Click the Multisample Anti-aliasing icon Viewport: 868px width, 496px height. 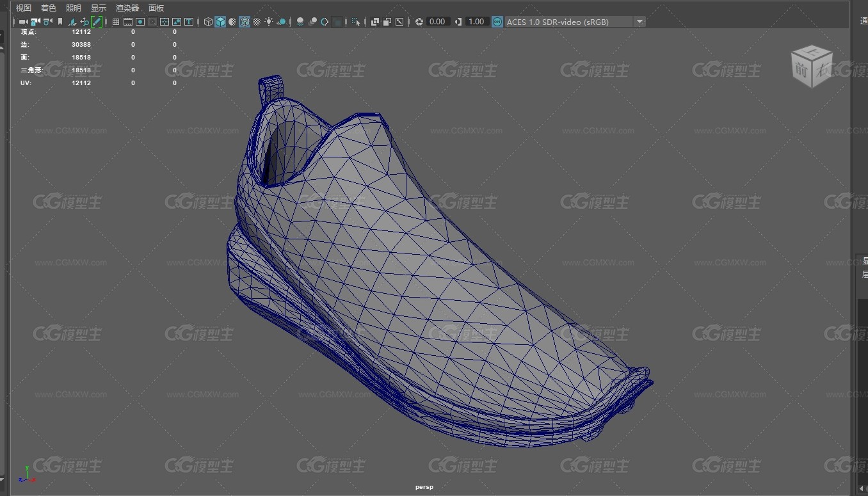tap(325, 22)
